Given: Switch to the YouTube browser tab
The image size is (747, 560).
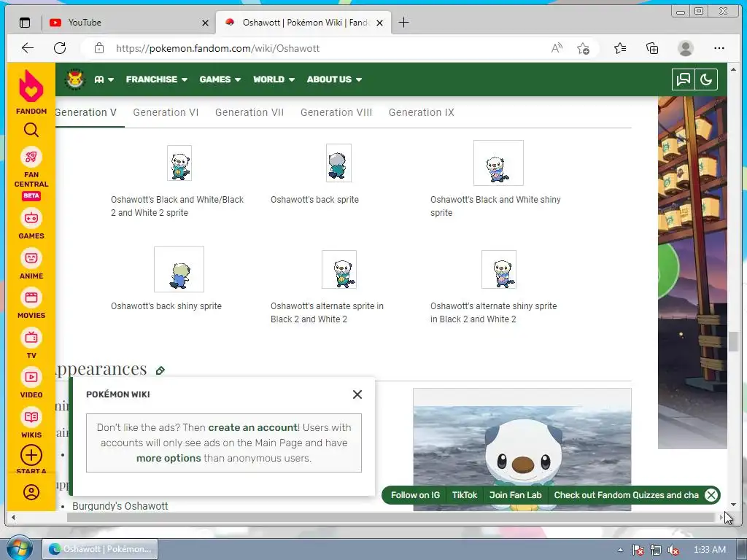Looking at the screenshot, I should pyautogui.click(x=128, y=23).
